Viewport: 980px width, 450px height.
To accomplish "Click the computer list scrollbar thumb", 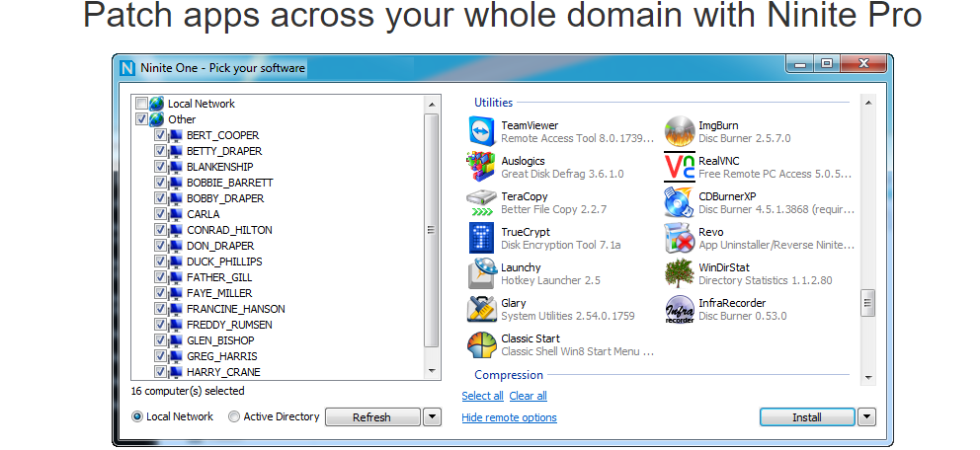I will [x=432, y=230].
